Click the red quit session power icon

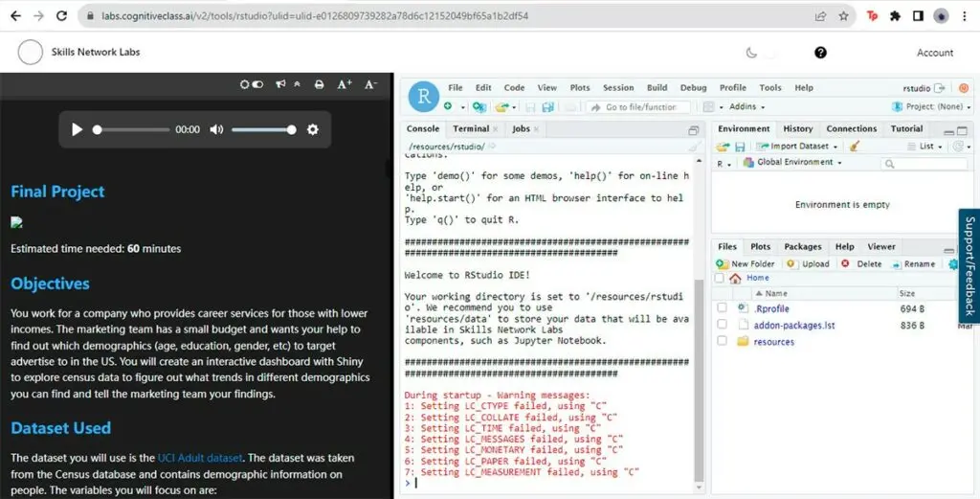963,88
